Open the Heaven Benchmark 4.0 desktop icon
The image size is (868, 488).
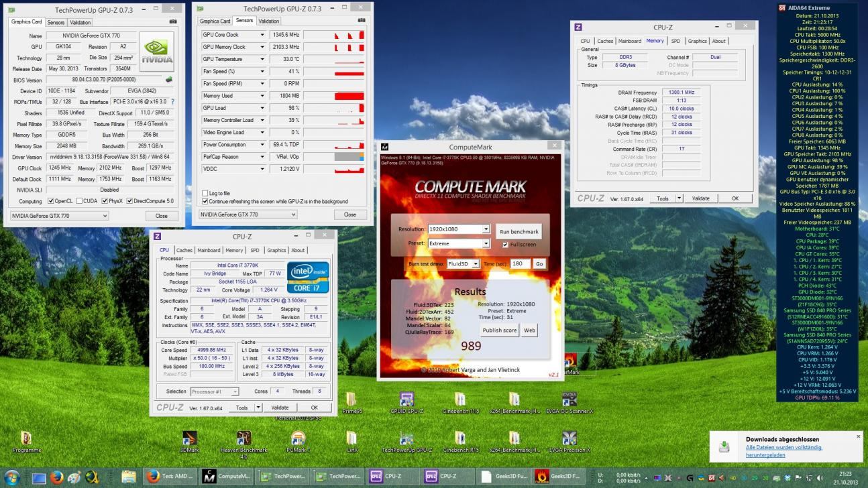coord(243,444)
